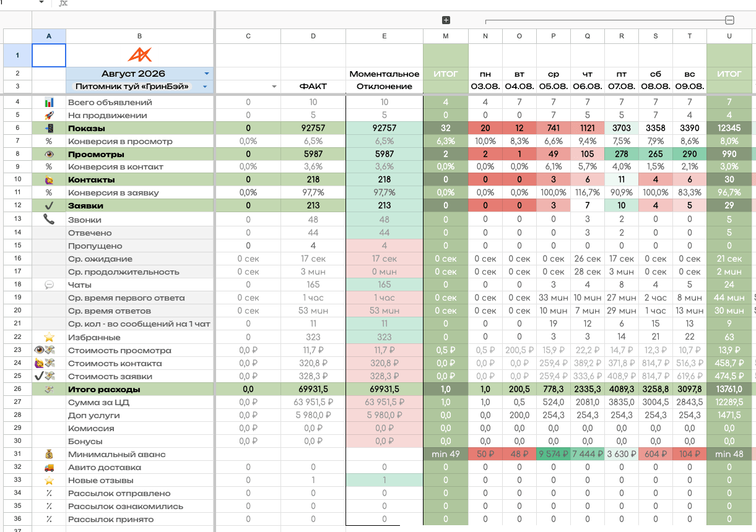The image size is (756, 532).
Task: Expand the column group with the plus button
Action: pyautogui.click(x=446, y=20)
